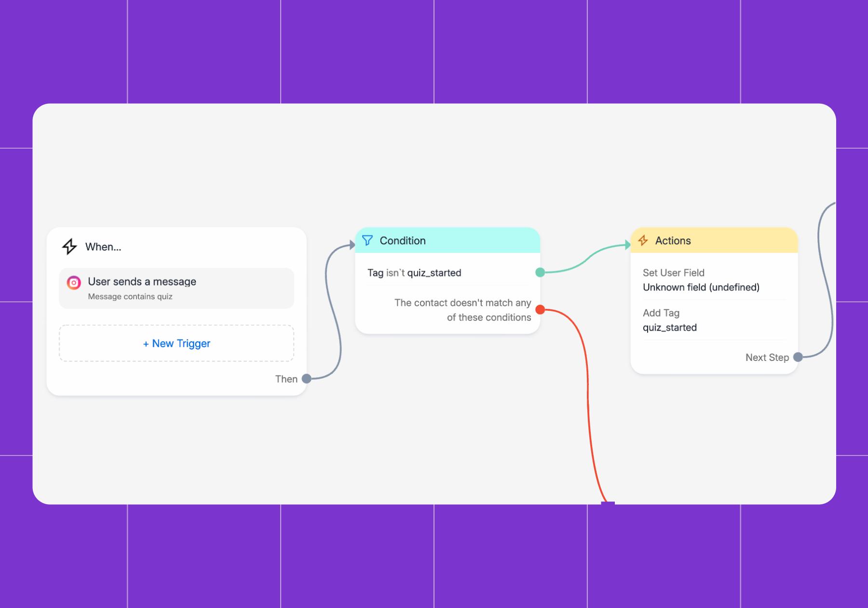
Task: Click the Then output connector dot
Action: tap(307, 379)
